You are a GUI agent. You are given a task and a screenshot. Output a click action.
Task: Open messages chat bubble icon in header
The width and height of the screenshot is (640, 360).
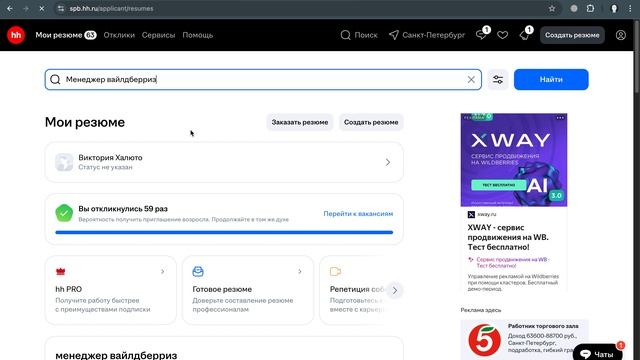tap(481, 35)
